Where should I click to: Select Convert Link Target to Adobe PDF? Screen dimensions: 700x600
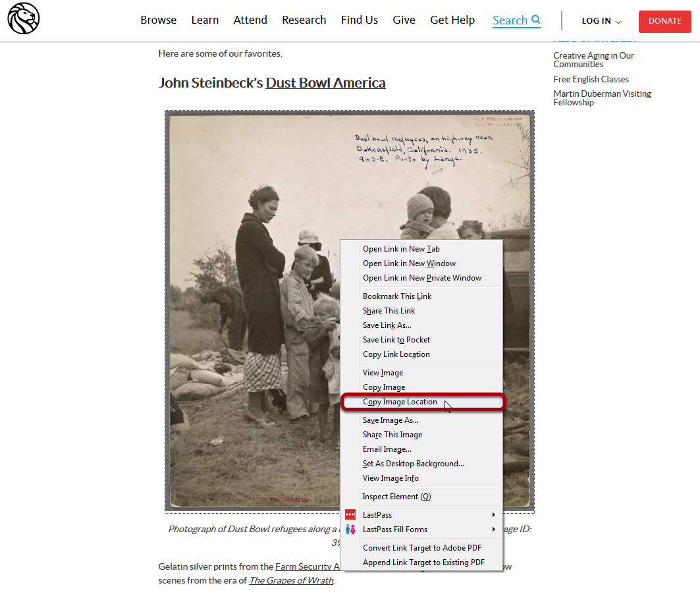[422, 548]
